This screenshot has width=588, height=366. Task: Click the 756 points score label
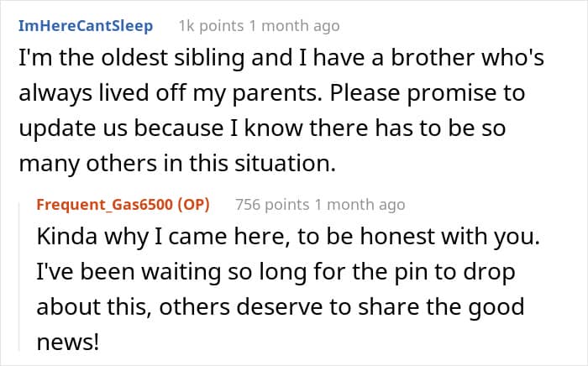pos(272,205)
